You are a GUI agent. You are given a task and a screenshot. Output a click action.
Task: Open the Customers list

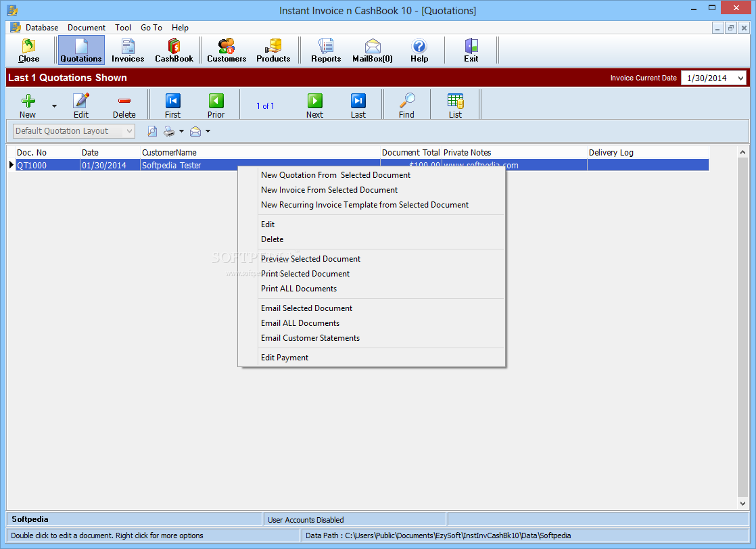pyautogui.click(x=227, y=50)
